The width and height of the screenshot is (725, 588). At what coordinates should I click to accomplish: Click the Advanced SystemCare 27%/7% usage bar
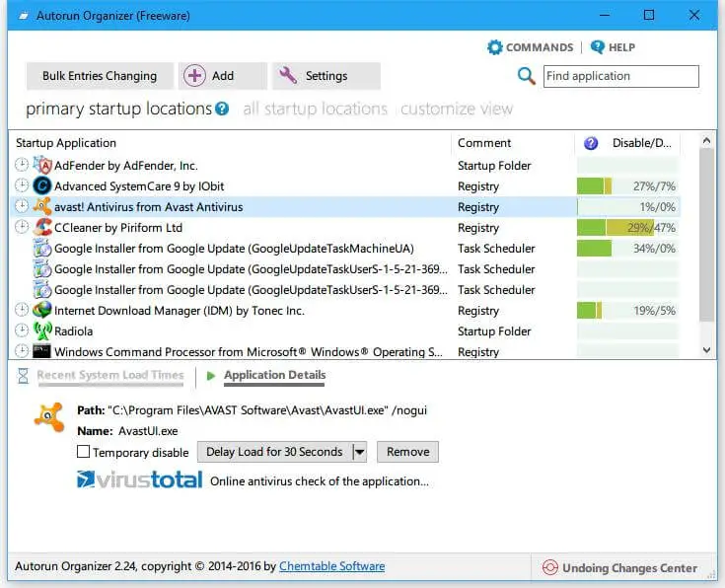pos(627,186)
